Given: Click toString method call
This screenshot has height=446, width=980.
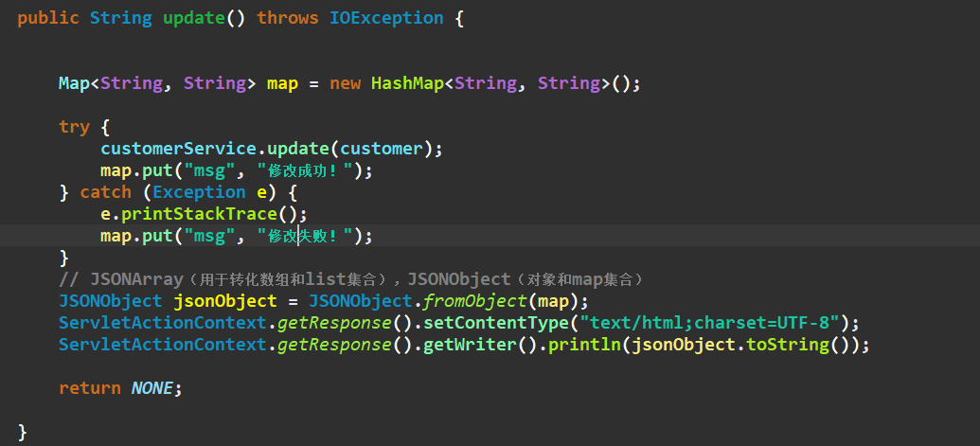Looking at the screenshot, I should click(788, 344).
